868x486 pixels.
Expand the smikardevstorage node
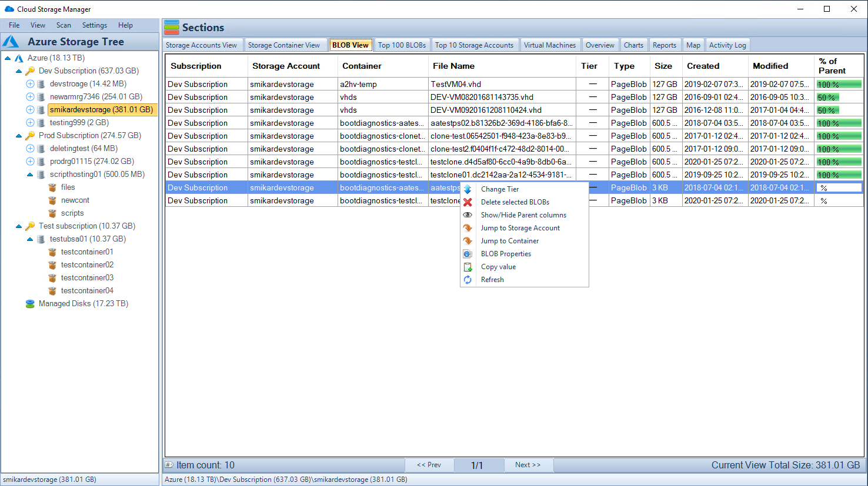pos(30,110)
